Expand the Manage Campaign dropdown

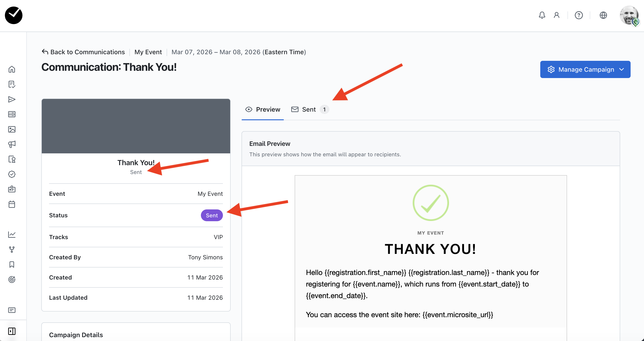click(585, 69)
